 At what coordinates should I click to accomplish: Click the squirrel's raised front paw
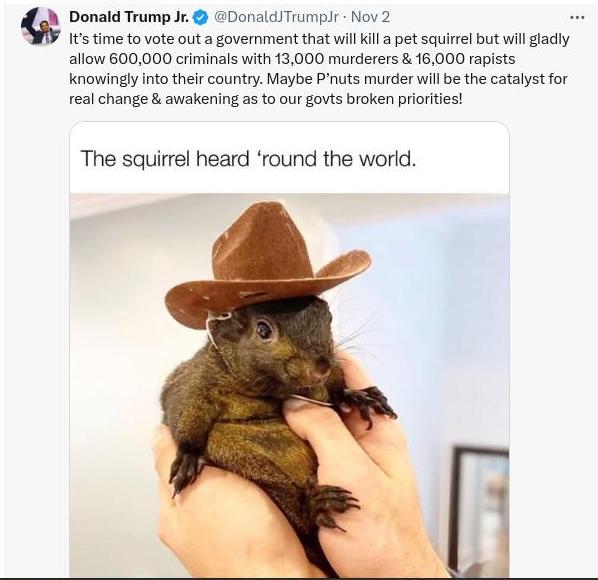[367, 404]
